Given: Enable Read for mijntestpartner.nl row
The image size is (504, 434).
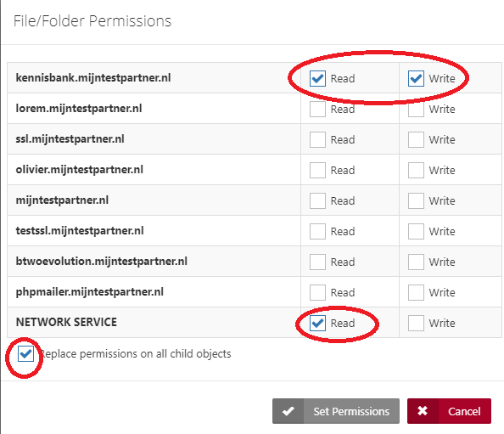Looking at the screenshot, I should [317, 200].
